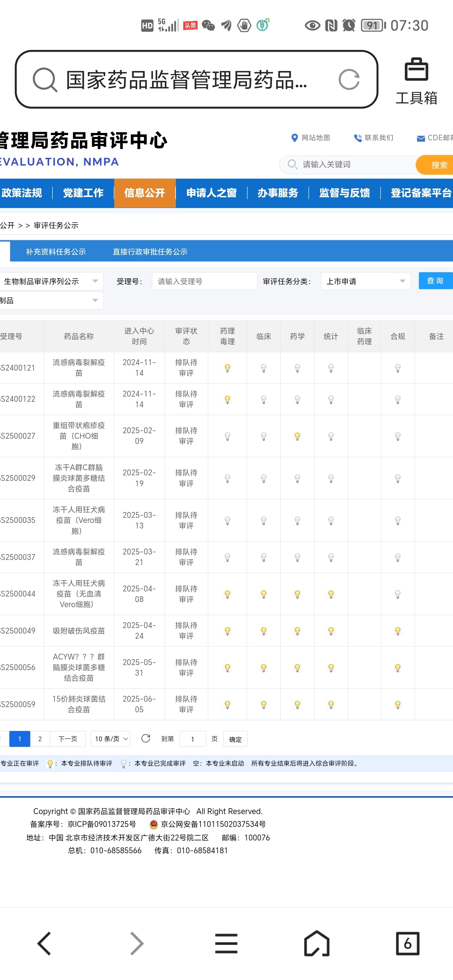Open the tab switcher showing 6

407,943
